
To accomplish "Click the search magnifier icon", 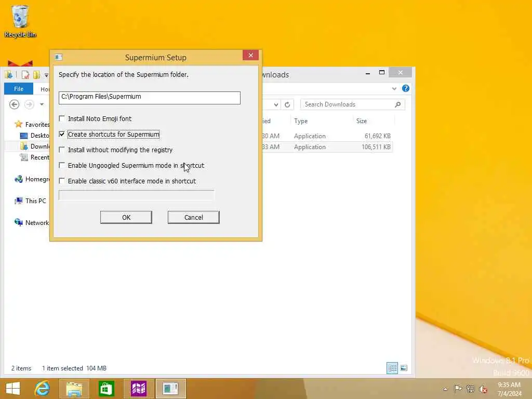I will (x=397, y=104).
